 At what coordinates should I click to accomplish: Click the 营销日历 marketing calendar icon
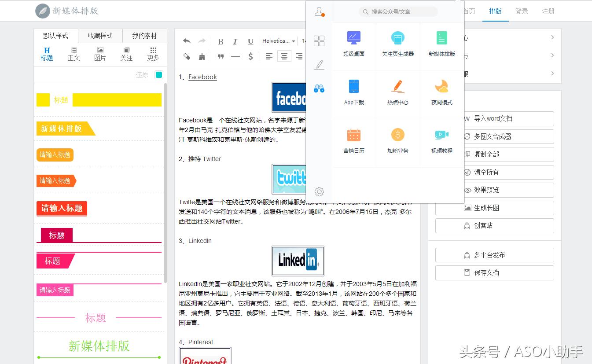coord(353,142)
